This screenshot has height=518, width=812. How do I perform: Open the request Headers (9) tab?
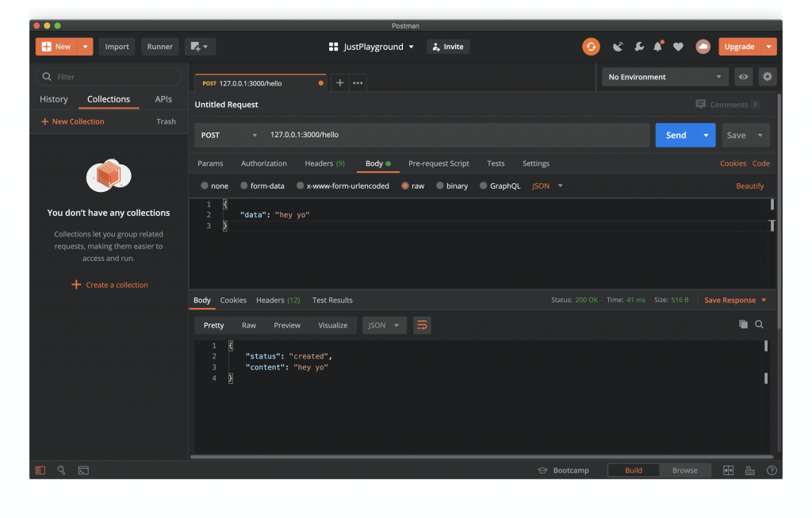(324, 163)
